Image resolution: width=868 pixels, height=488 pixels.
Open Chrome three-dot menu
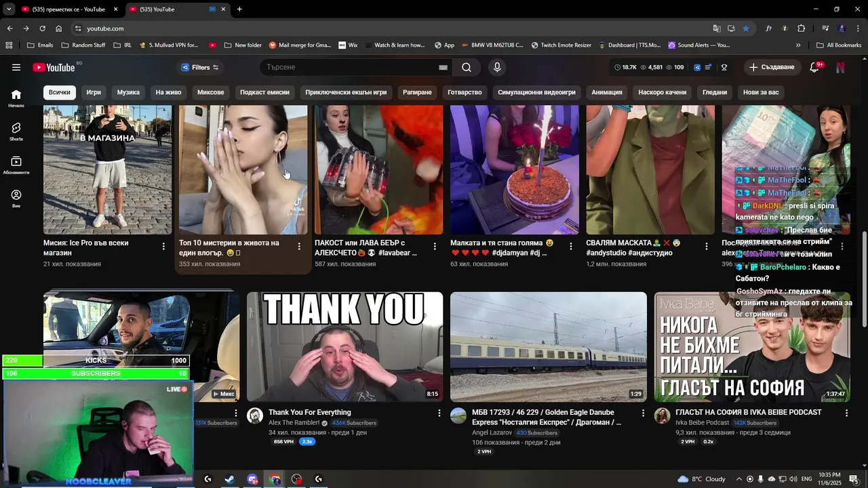pyautogui.click(x=858, y=28)
